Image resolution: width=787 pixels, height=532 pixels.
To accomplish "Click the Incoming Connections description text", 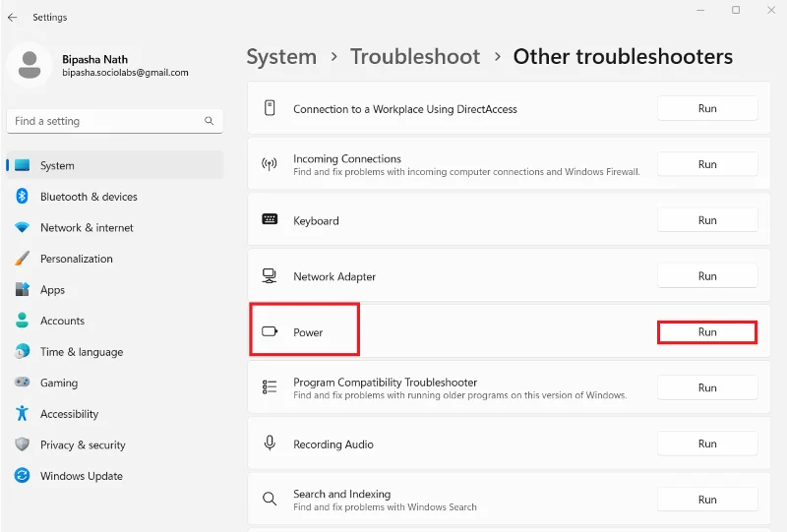I will point(466,172).
